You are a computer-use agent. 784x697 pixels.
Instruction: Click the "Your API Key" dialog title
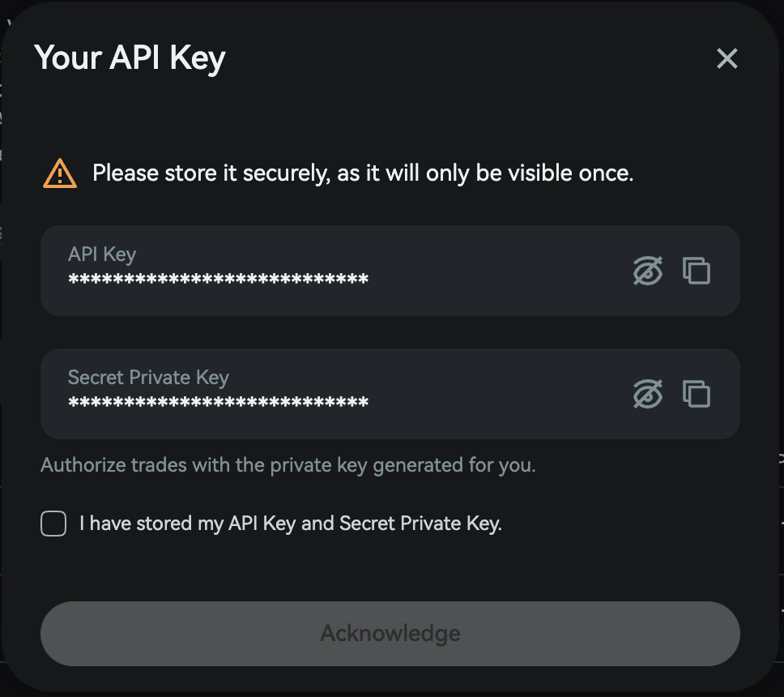130,58
